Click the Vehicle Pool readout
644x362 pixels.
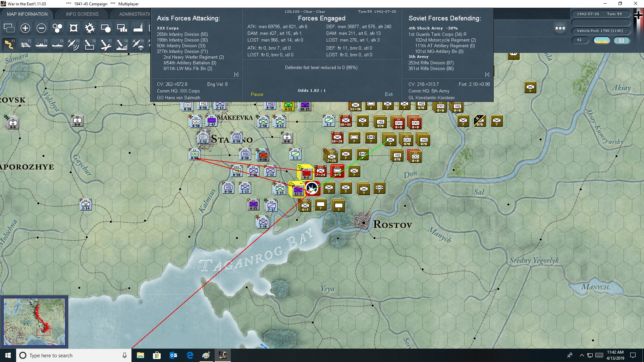[601, 31]
